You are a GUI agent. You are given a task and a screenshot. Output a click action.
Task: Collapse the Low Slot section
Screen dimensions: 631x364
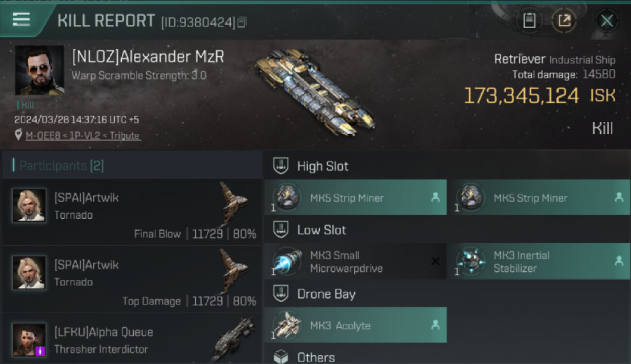[x=309, y=230]
